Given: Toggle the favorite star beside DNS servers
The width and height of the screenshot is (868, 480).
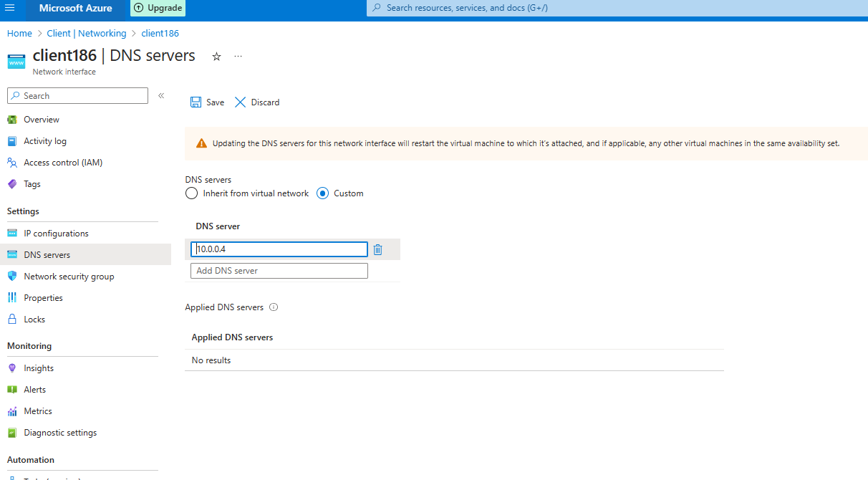Looking at the screenshot, I should coord(216,56).
